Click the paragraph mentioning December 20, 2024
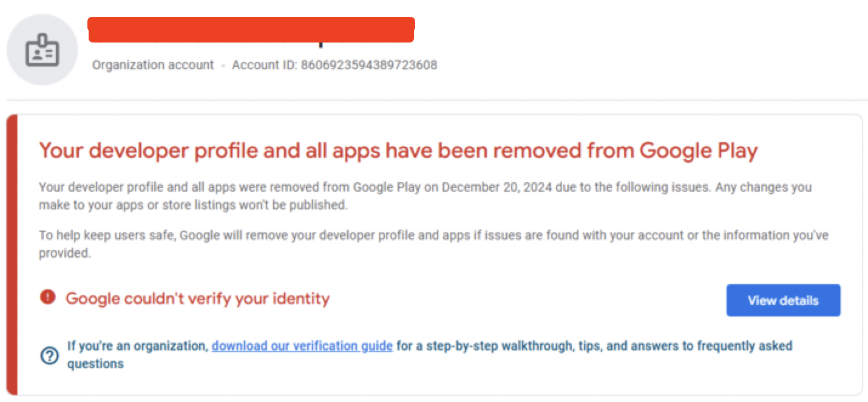Screen dimensions: 868x402 [425, 196]
